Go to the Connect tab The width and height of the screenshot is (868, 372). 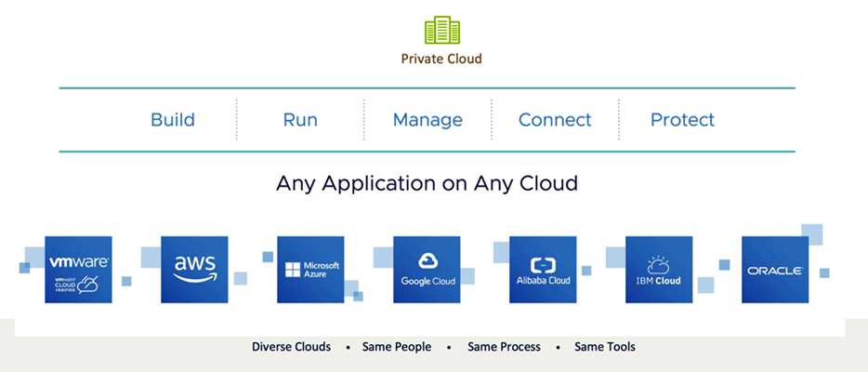click(555, 120)
